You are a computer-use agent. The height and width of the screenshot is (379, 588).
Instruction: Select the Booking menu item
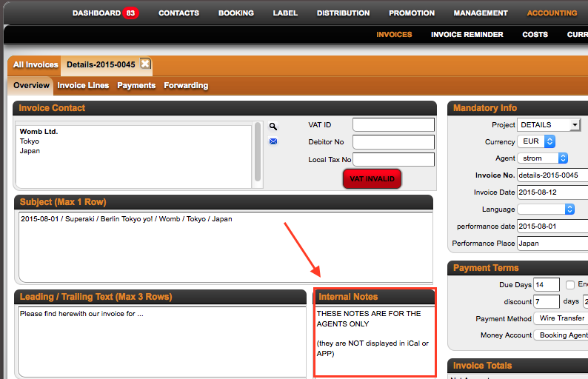click(236, 13)
